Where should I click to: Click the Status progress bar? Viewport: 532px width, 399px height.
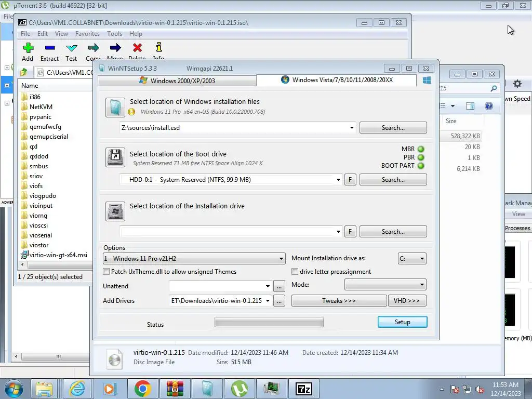point(269,322)
